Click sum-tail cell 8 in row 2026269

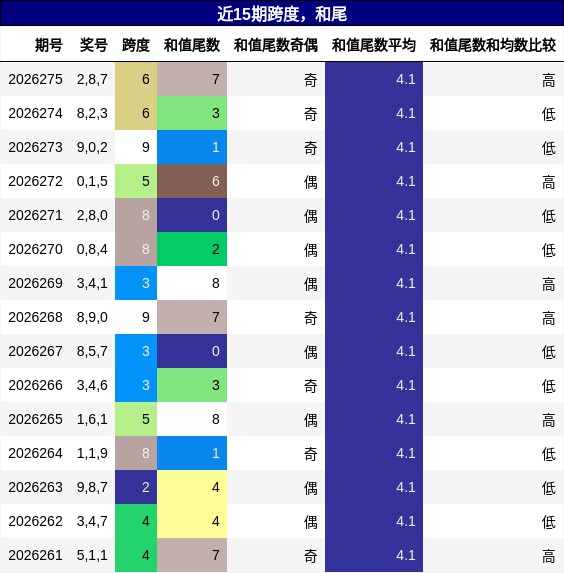click(x=192, y=283)
